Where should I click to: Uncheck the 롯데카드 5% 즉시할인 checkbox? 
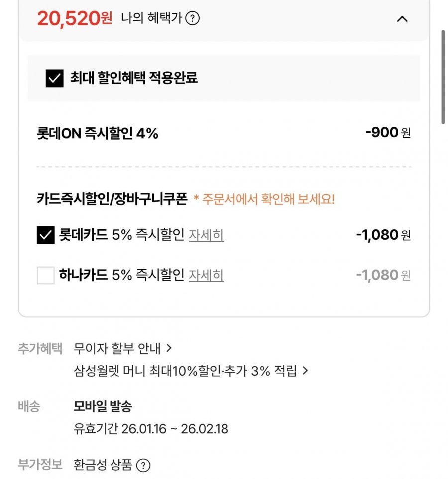click(46, 235)
